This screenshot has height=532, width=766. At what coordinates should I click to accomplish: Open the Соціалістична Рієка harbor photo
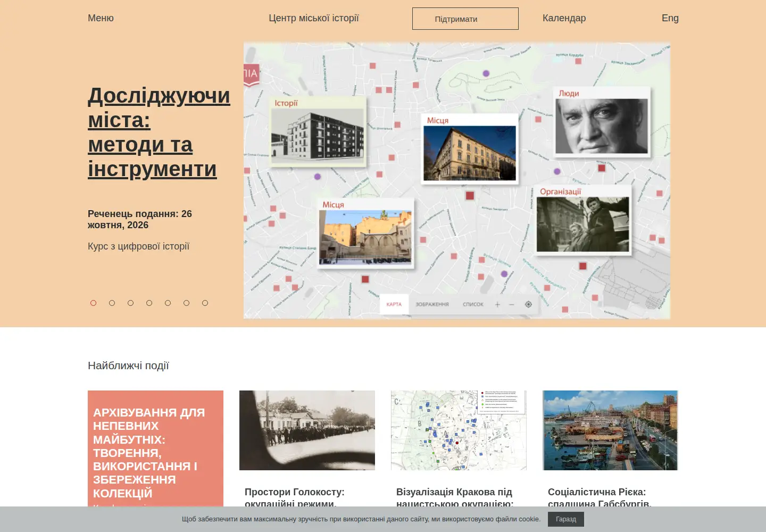610,430
